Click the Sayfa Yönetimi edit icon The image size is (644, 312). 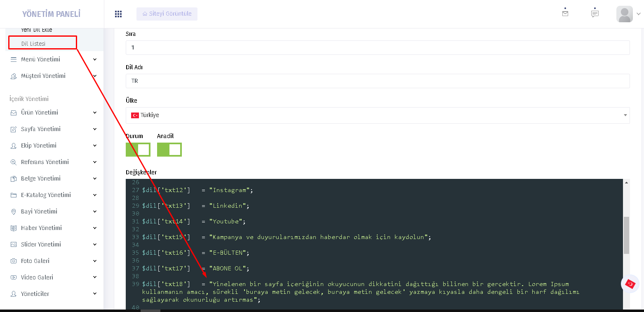(14, 129)
